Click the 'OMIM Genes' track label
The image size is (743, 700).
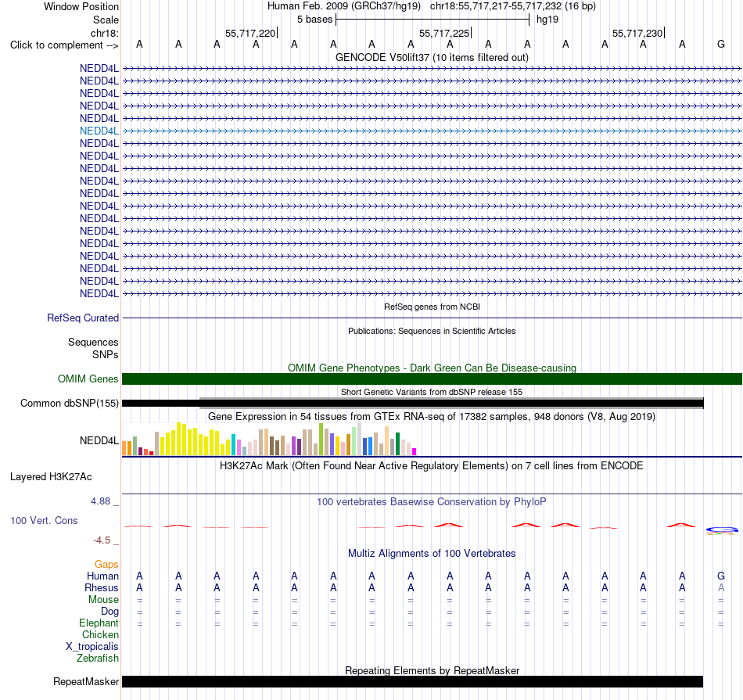pos(88,379)
